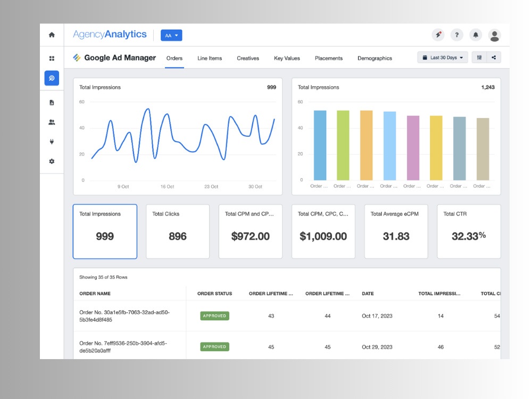
Task: Select the Total Impressions 999 stat card
Action: tap(105, 231)
